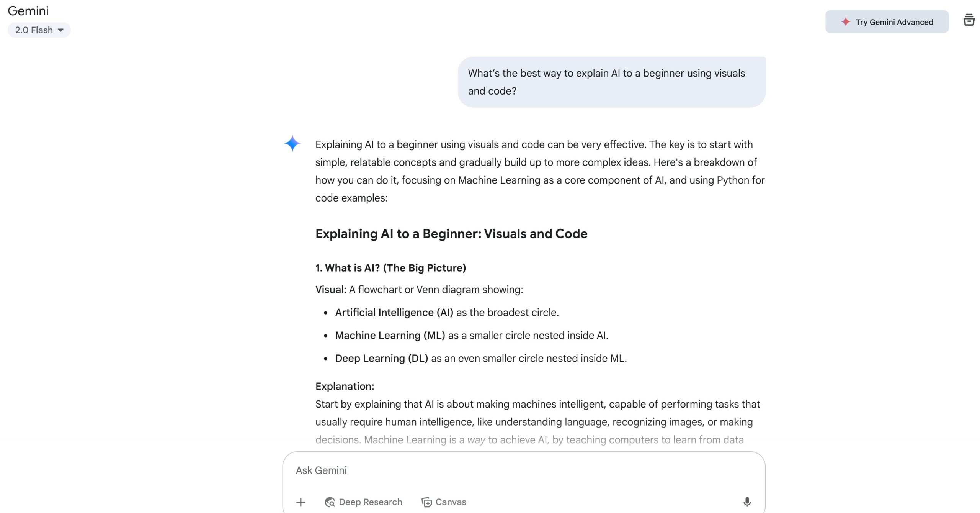Image resolution: width=980 pixels, height=513 pixels.
Task: Click the stacked tray icon beside Try Gemini Advanced
Action: tap(969, 20)
